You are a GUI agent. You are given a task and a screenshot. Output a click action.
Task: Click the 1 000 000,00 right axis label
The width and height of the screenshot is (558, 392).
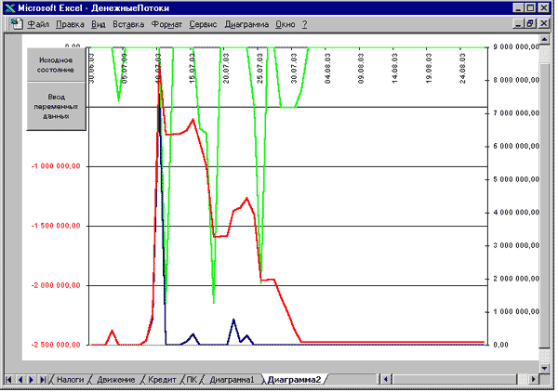(x=516, y=311)
